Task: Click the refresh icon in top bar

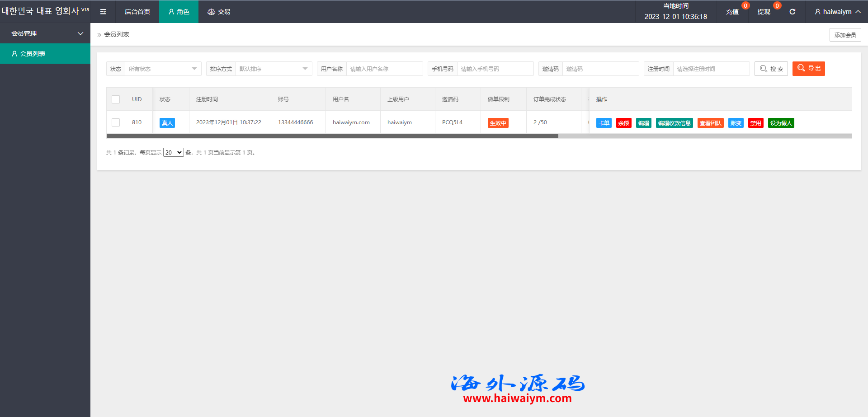Action: (x=792, y=12)
